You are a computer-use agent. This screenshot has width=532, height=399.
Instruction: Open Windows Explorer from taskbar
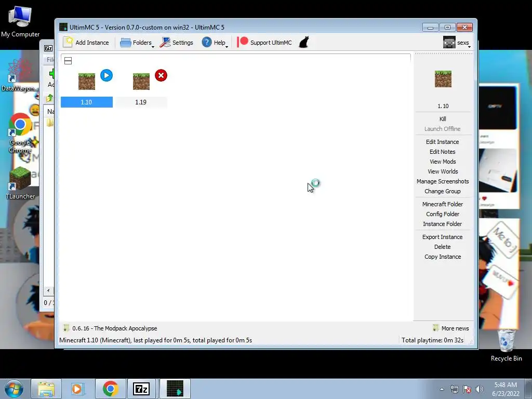46,389
